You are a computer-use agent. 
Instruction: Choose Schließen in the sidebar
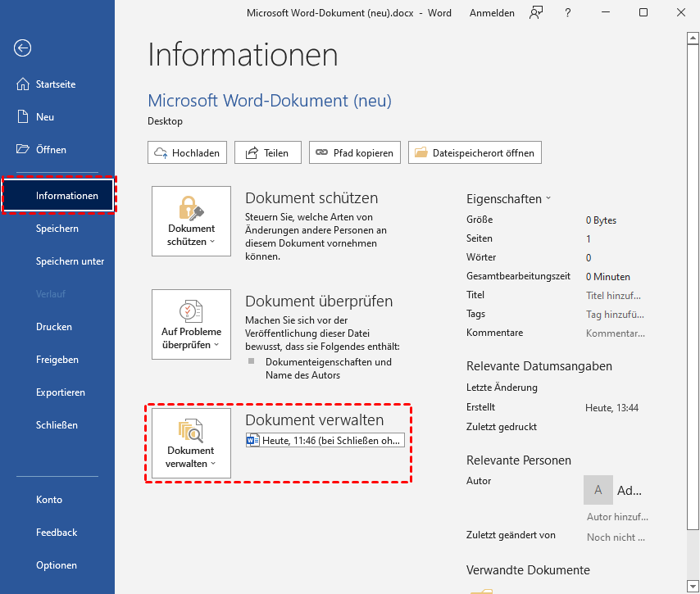click(57, 425)
